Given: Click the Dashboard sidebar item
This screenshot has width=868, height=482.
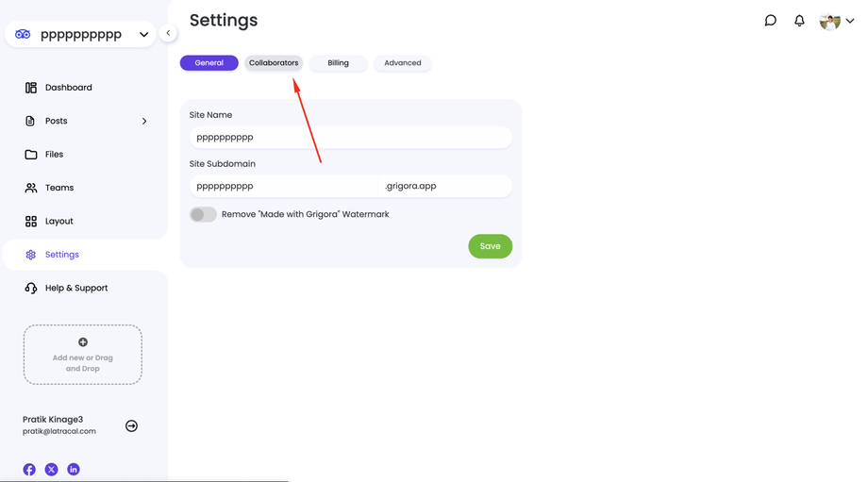Looking at the screenshot, I should [x=69, y=88].
